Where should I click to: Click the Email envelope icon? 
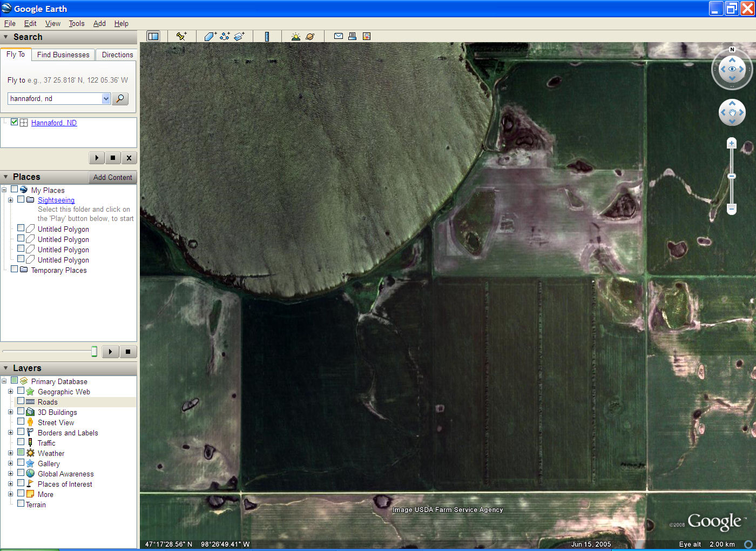click(339, 36)
